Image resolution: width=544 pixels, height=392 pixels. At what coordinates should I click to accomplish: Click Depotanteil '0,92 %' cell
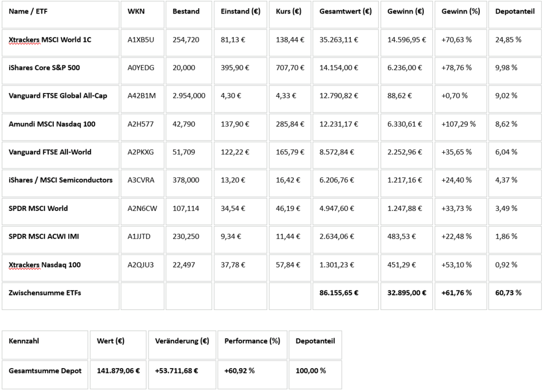click(515, 268)
